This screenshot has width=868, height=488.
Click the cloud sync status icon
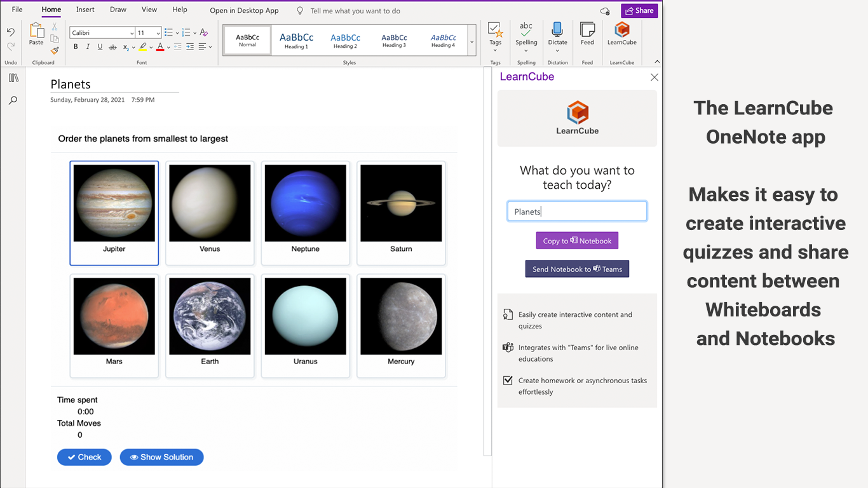click(605, 11)
